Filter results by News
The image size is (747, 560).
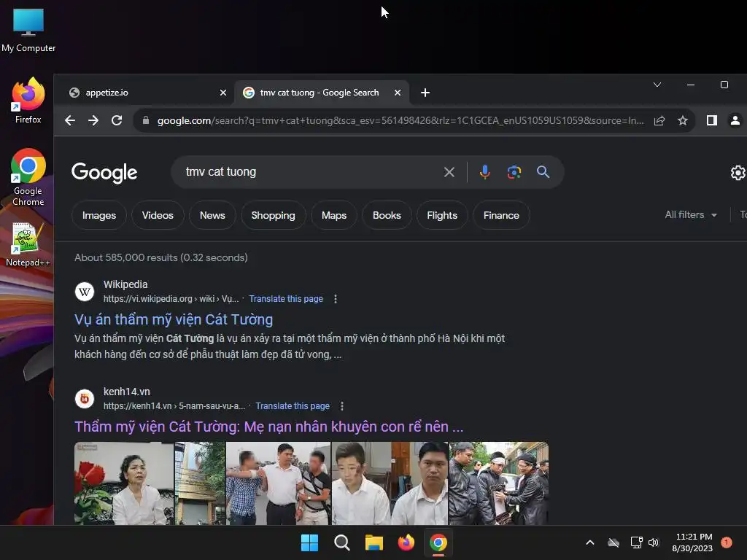click(x=212, y=215)
